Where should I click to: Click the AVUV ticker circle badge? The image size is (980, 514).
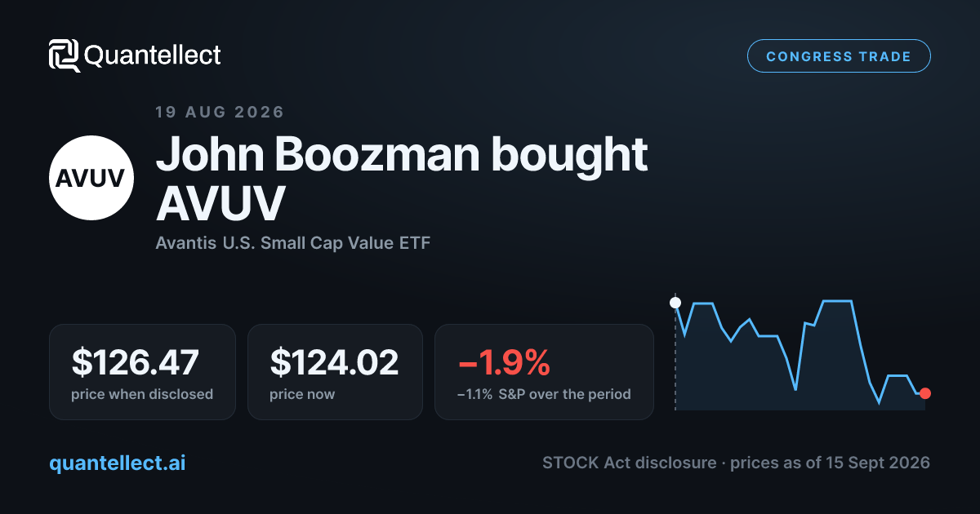click(x=91, y=179)
